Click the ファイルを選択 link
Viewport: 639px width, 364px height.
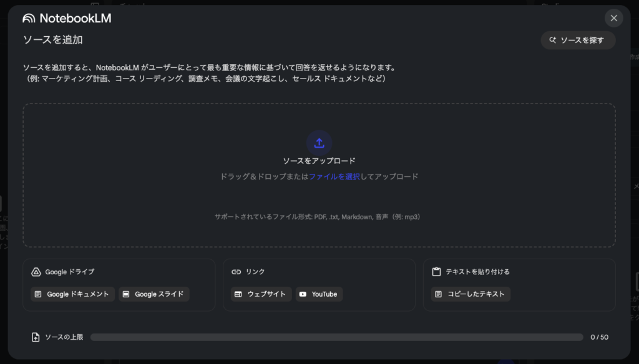(334, 176)
